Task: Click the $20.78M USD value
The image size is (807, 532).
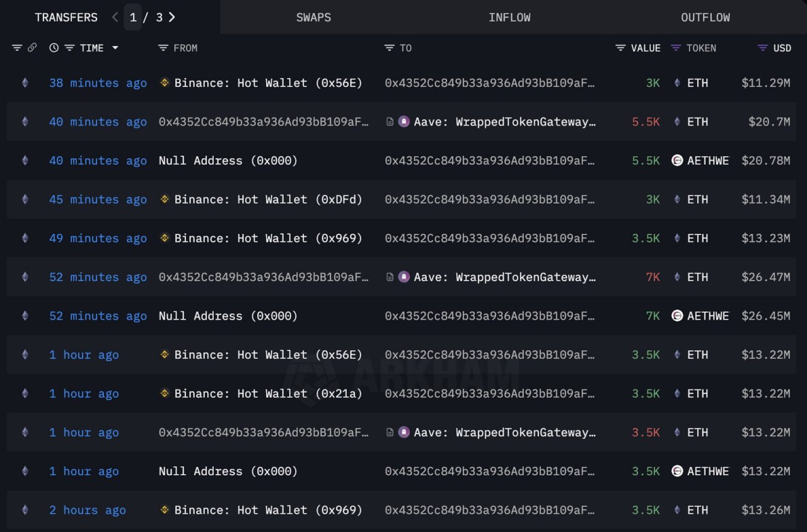Action: click(x=765, y=161)
